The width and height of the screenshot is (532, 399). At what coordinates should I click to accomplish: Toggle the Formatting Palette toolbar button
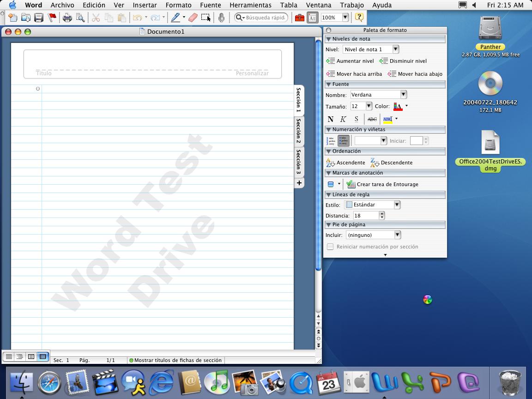[312, 17]
